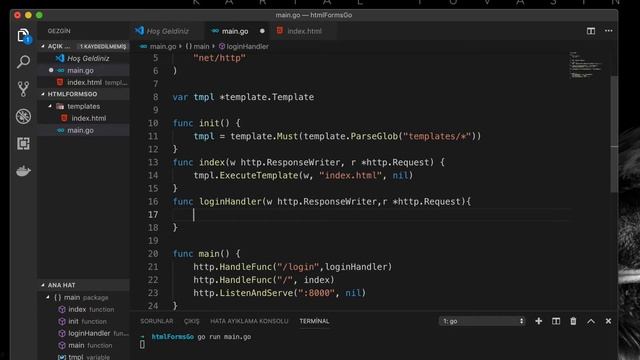Click the index.html tab file icon
The width and height of the screenshot is (640, 360).
(280, 31)
